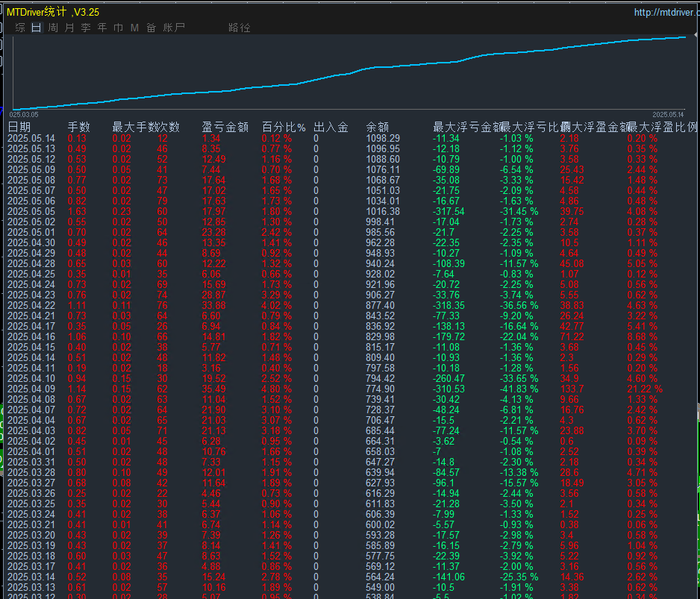The width and height of the screenshot is (700, 599).
Task: Click profit amount 28.87
Action: point(214,295)
